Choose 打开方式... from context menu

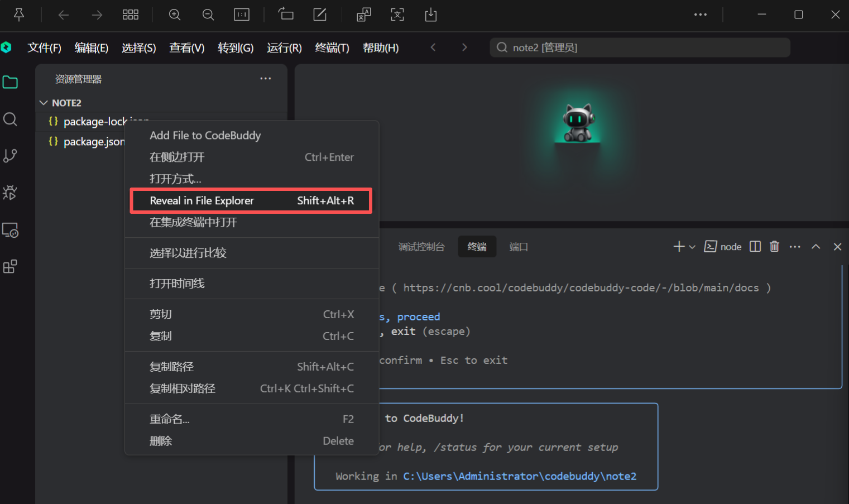[x=252, y=179]
